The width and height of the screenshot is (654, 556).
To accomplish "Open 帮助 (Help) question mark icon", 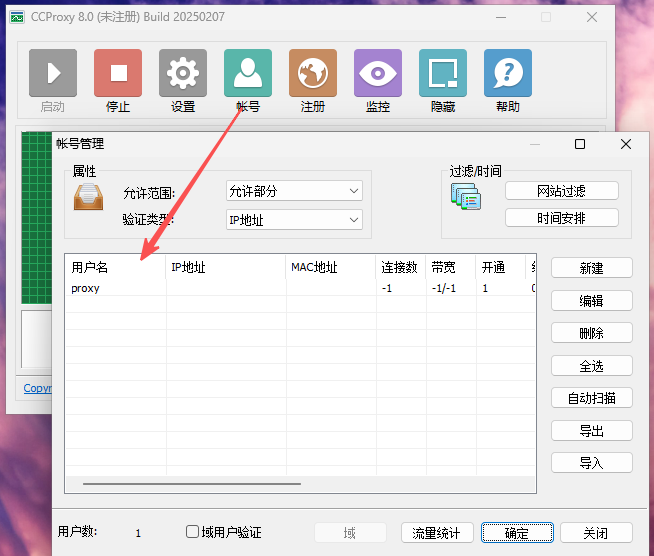I will [508, 73].
